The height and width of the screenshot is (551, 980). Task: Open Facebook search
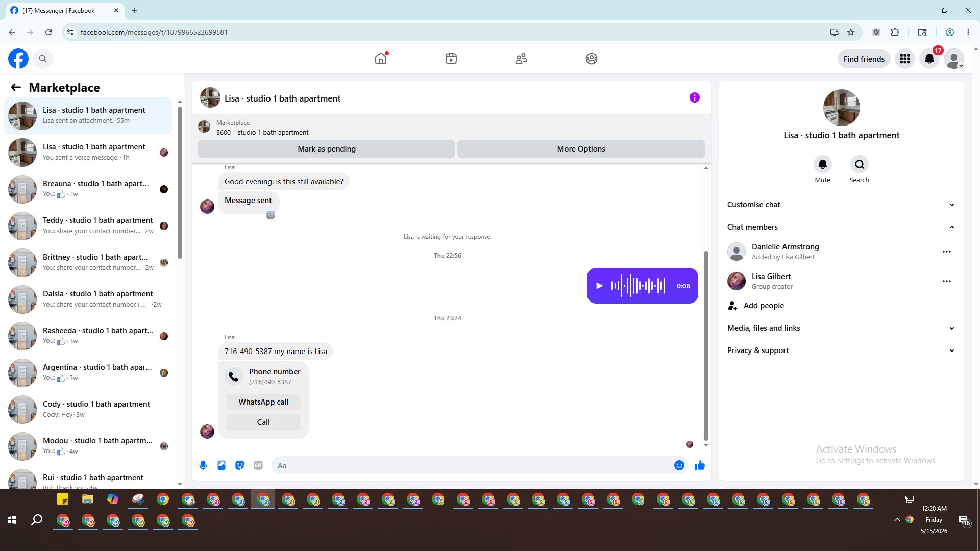click(x=43, y=59)
